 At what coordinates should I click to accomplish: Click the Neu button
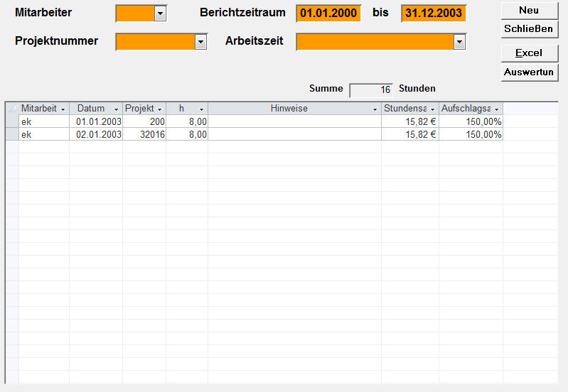click(529, 11)
